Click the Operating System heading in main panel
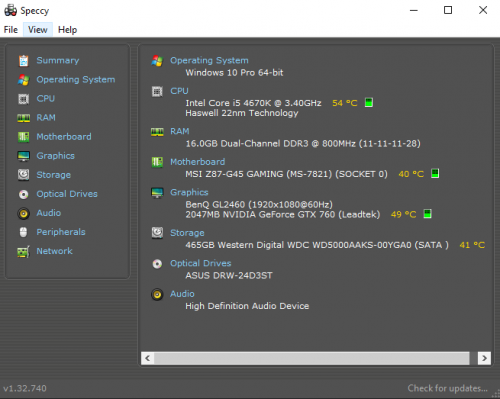This screenshot has height=399, width=500. pyautogui.click(x=209, y=60)
